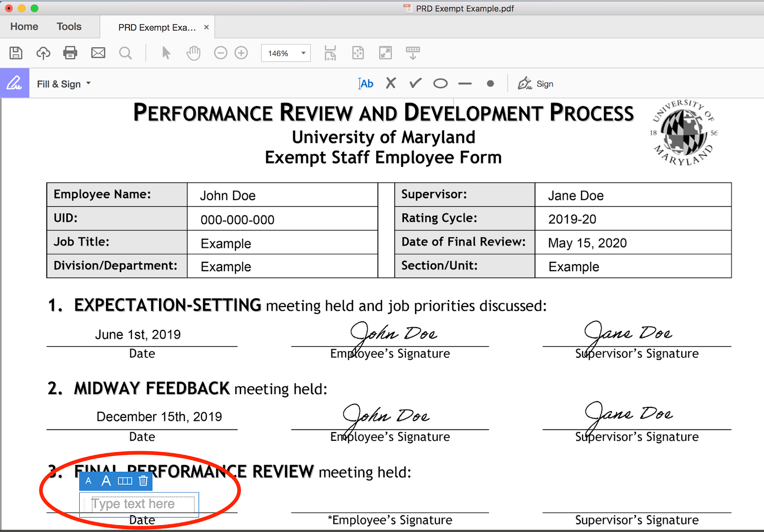Select the line dash tool
764x532 pixels.
coord(465,84)
